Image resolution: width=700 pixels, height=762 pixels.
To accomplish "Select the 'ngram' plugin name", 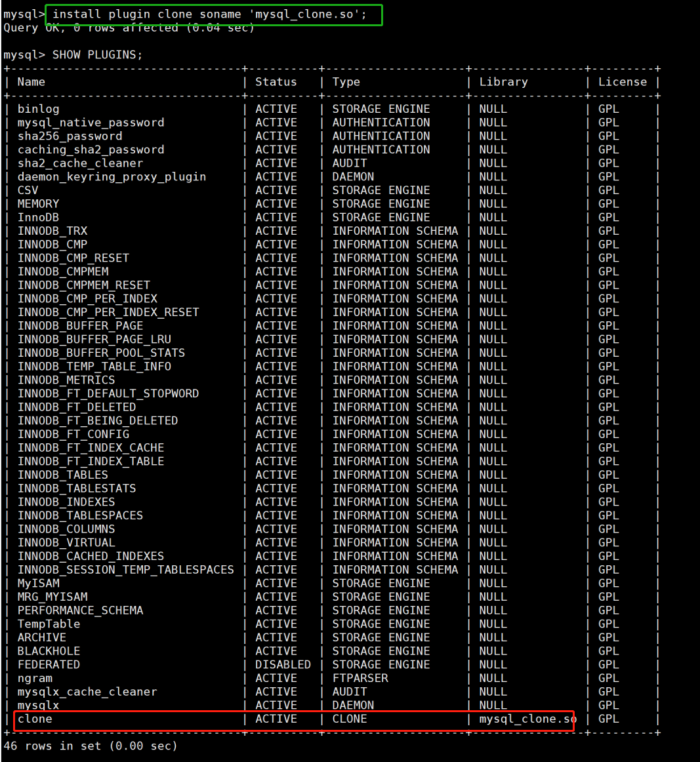I will point(35,679).
